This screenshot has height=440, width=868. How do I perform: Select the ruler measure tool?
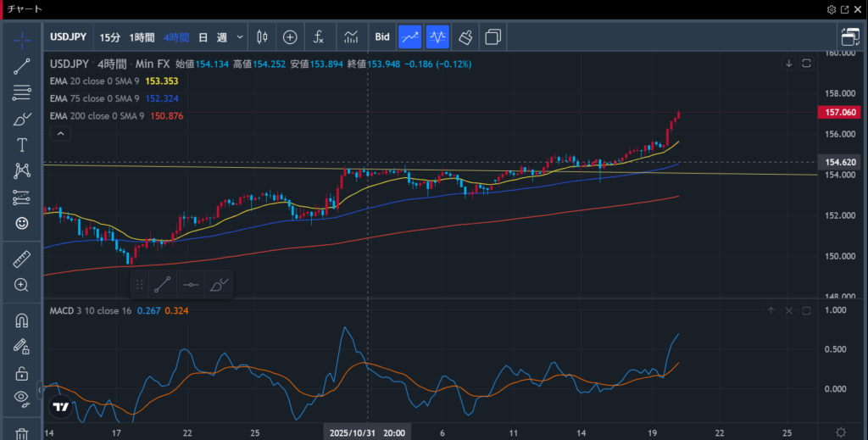pos(22,259)
